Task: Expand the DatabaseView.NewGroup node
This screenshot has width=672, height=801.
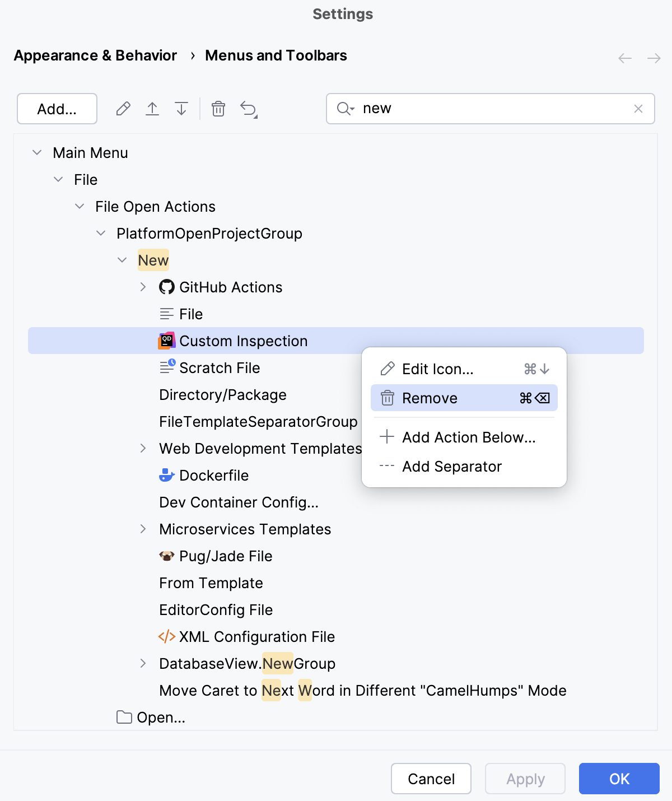Action: (x=143, y=664)
